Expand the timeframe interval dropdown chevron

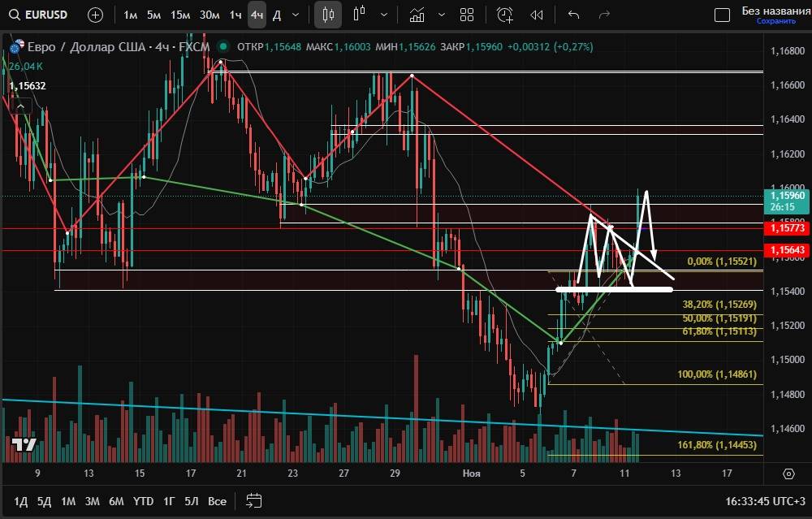click(x=295, y=15)
